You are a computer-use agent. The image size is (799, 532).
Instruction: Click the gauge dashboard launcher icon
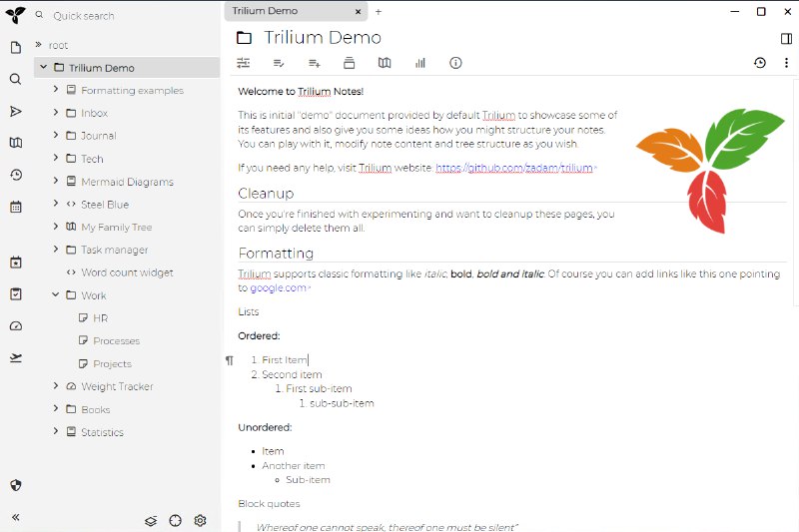tap(16, 325)
